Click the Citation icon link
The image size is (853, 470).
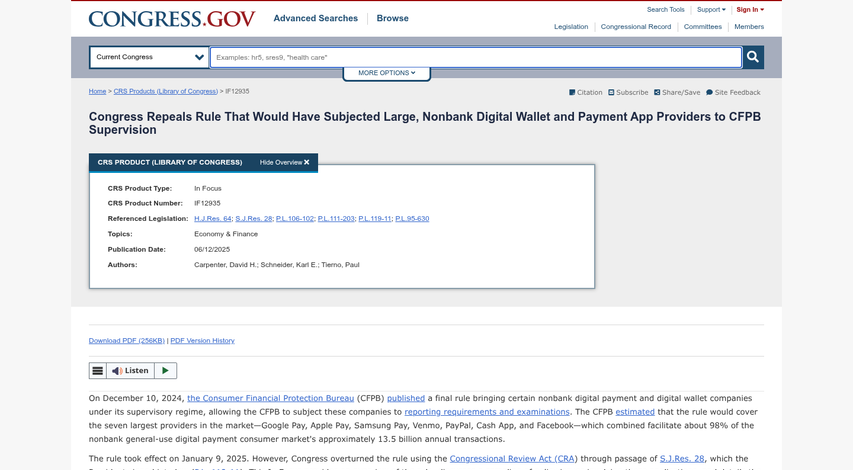[x=585, y=92]
